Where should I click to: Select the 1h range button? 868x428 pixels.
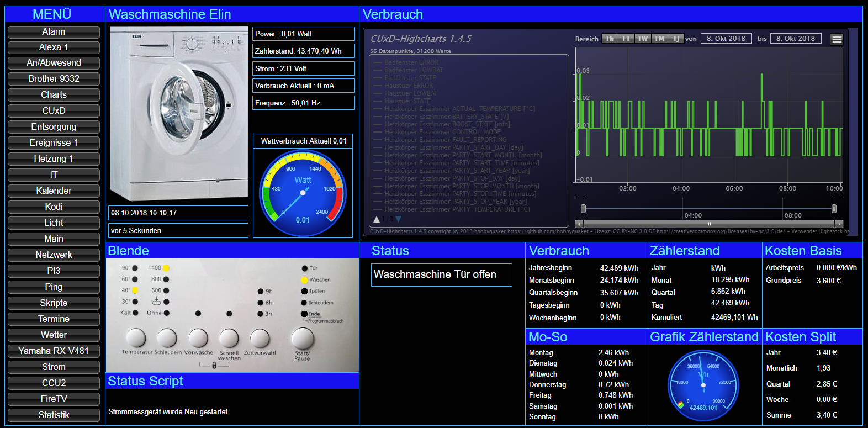tap(610, 39)
